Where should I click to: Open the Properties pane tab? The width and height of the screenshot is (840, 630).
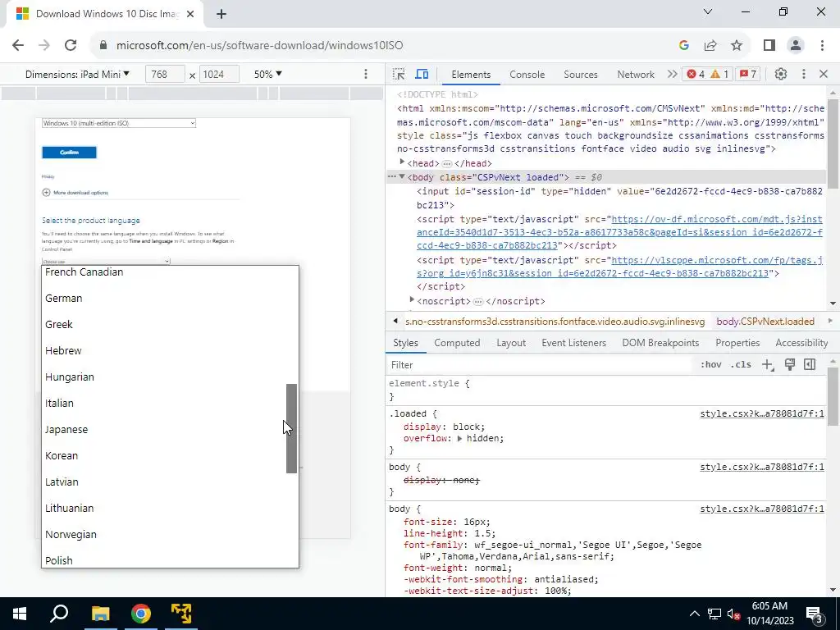(737, 343)
